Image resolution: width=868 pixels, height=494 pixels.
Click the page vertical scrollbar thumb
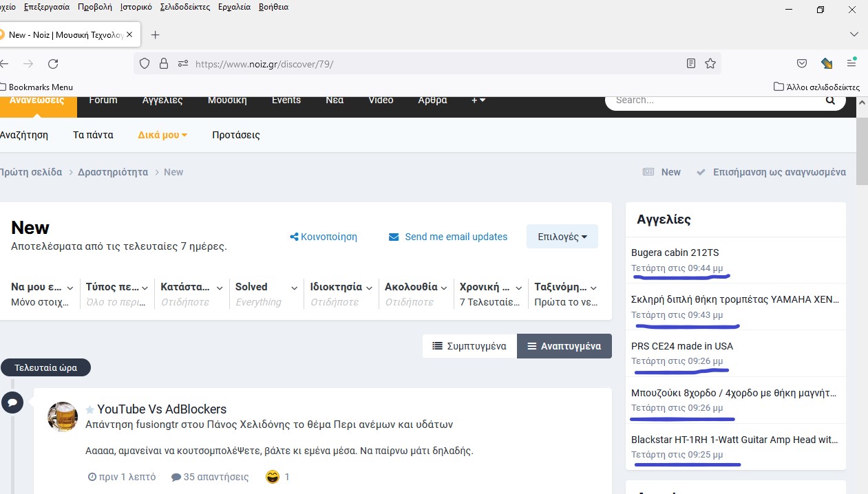[862, 151]
